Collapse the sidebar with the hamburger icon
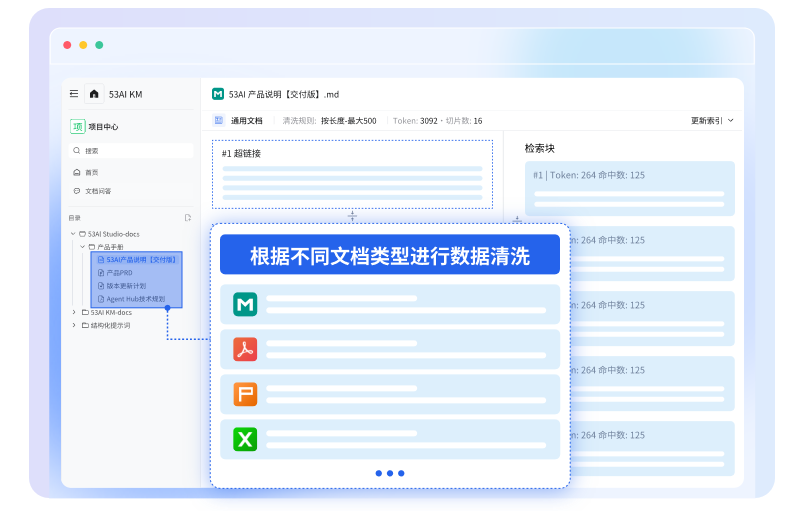 pyautogui.click(x=74, y=94)
